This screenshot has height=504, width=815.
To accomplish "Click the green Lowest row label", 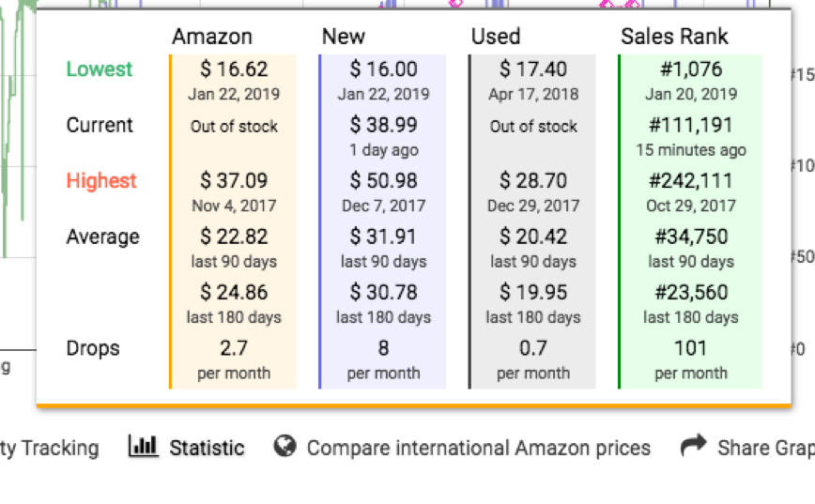I will click(100, 69).
